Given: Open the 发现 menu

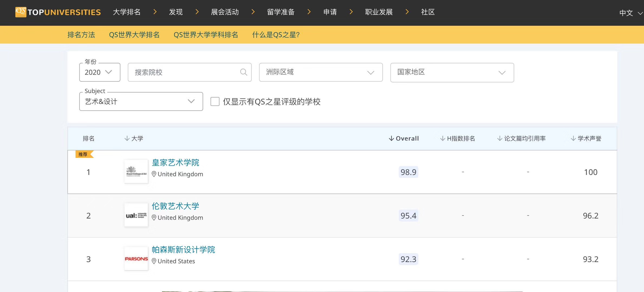Looking at the screenshot, I should pos(176,12).
